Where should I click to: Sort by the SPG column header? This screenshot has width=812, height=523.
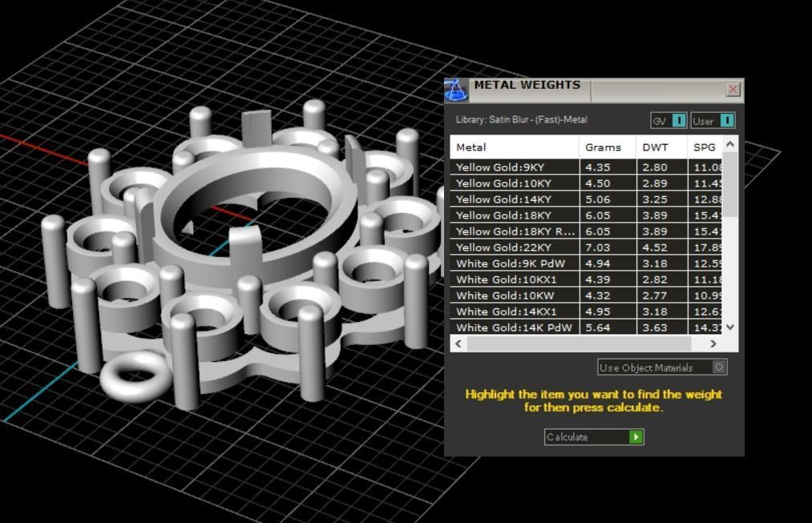point(705,147)
